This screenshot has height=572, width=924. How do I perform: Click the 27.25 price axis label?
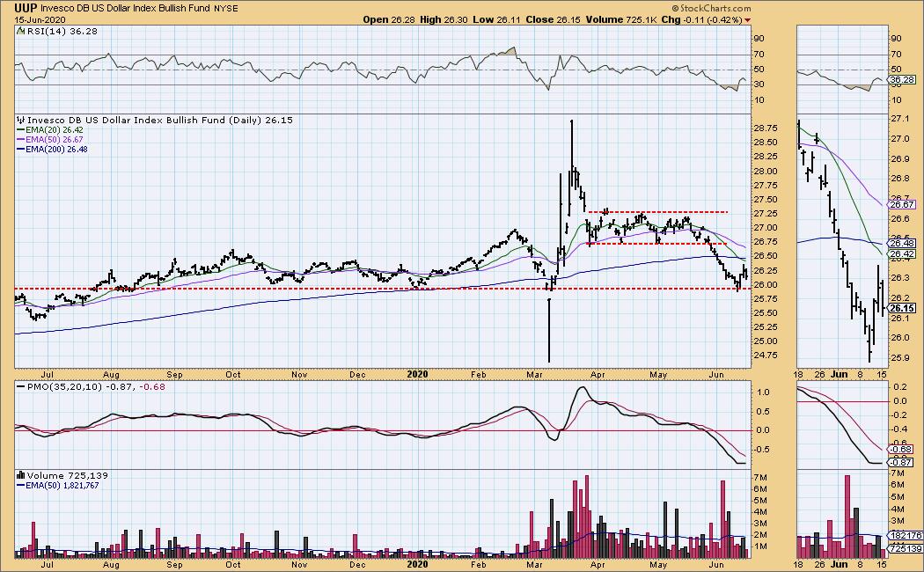tap(766, 213)
